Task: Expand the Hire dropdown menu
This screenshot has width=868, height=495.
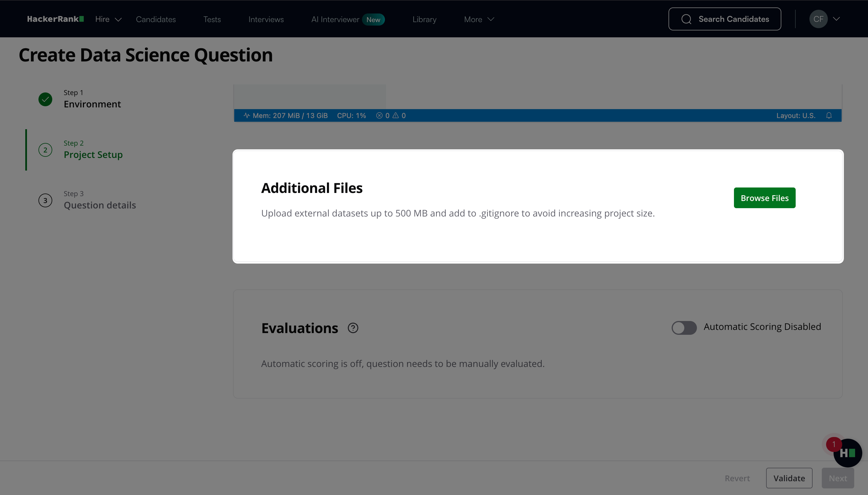Action: click(x=108, y=19)
